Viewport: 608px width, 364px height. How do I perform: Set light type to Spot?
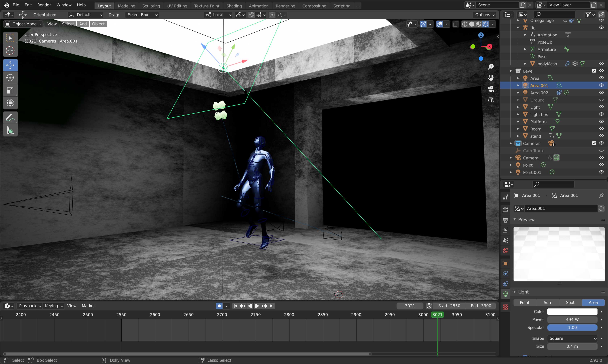tap(570, 302)
